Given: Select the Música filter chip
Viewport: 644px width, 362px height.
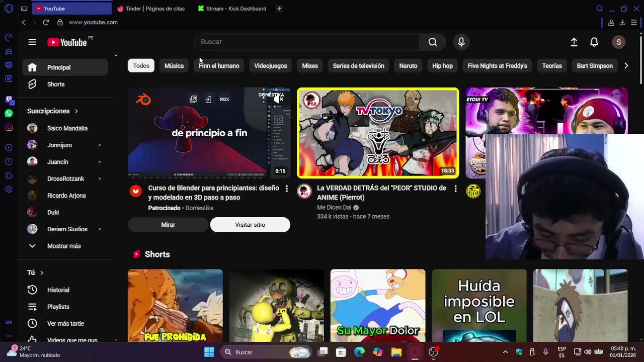Looking at the screenshot, I should 174,66.
